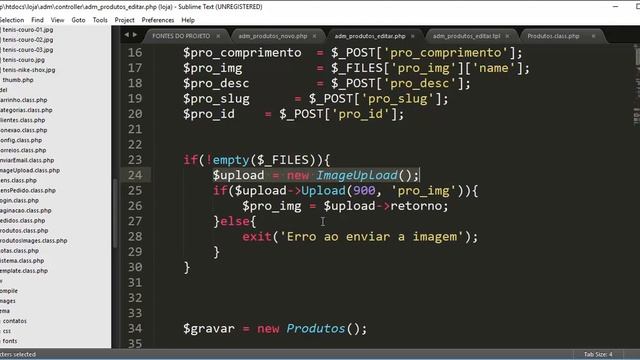Close the adm_produtos_editar.php tab

(x=413, y=36)
